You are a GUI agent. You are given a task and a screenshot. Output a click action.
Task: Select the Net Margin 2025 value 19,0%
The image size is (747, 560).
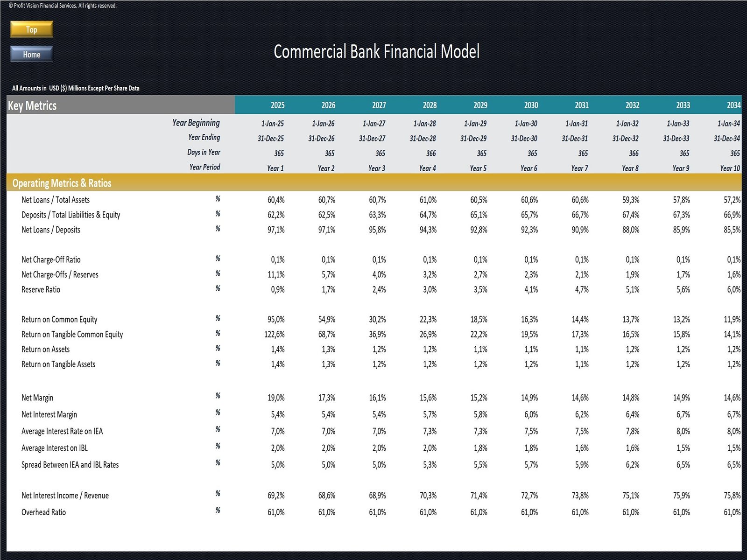coord(276,398)
